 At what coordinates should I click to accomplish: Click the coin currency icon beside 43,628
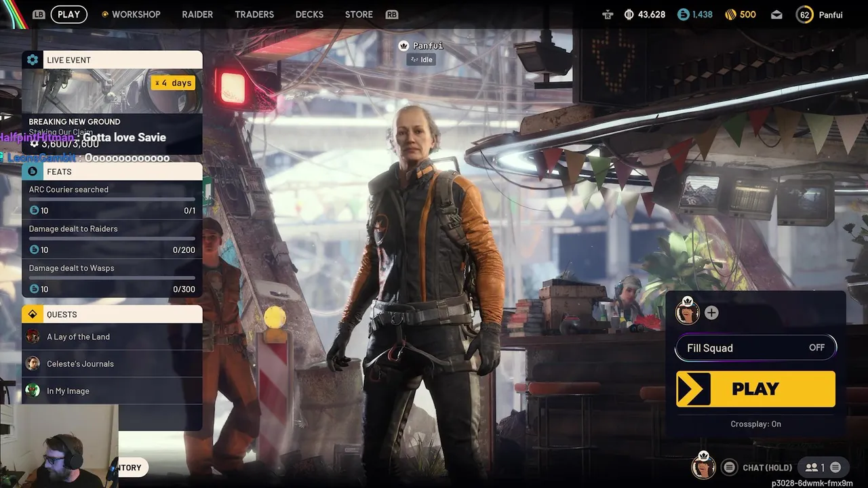(x=629, y=14)
